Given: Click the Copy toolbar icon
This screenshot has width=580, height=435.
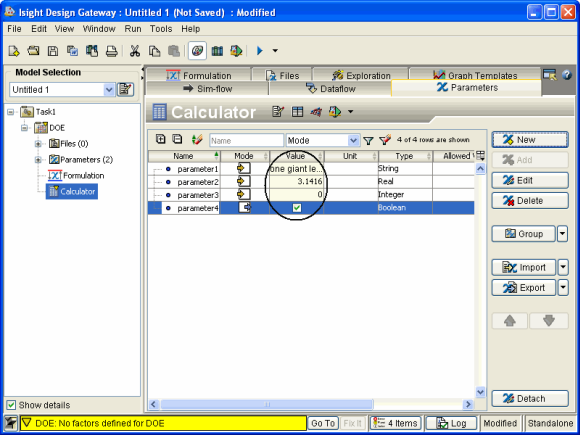Looking at the screenshot, I should (154, 51).
